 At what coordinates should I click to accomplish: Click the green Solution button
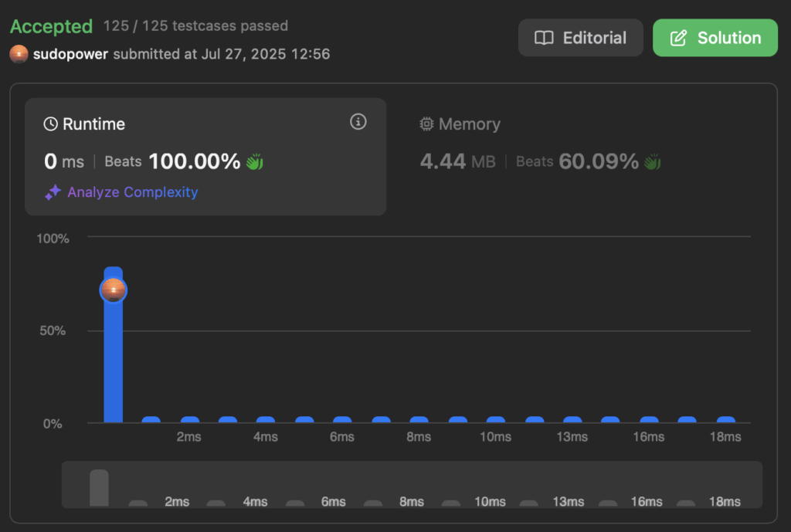pos(715,38)
